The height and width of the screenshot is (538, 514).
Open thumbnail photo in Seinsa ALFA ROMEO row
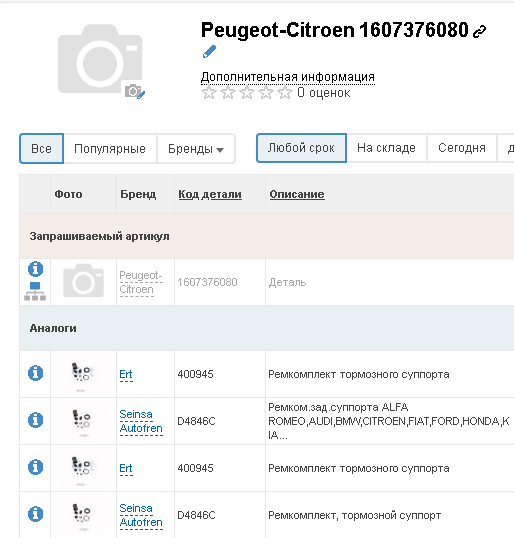point(83,420)
